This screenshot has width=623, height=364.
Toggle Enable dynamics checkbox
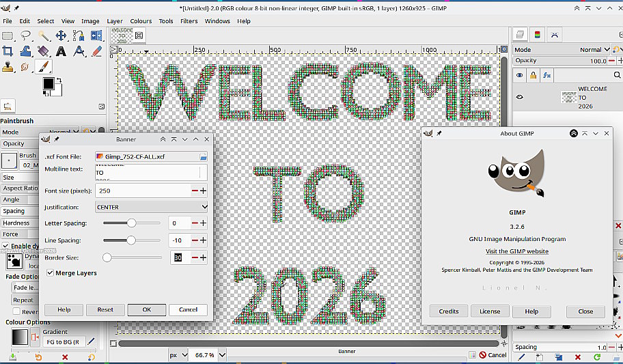pyautogui.click(x=5, y=246)
